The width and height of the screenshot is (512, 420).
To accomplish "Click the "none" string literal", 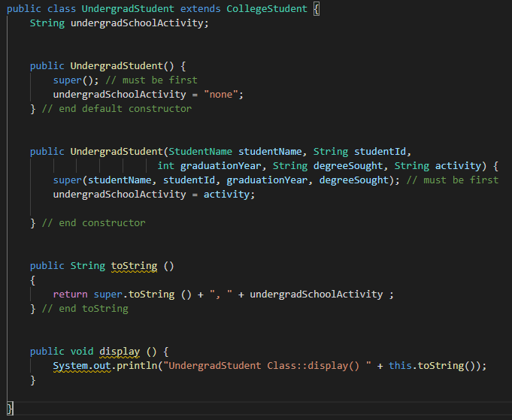I will (x=221, y=95).
